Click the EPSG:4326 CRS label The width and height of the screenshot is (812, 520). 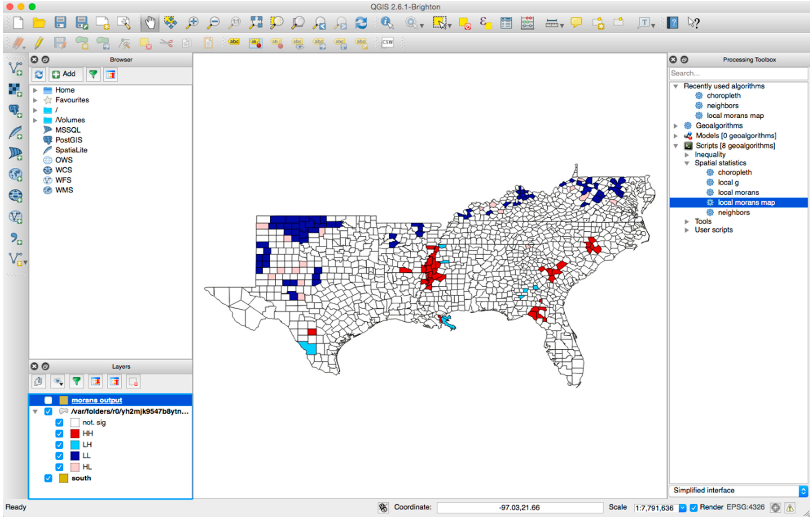[x=745, y=507]
